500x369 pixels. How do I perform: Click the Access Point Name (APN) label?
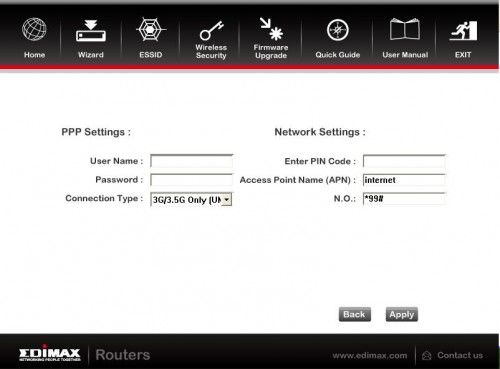point(298,180)
